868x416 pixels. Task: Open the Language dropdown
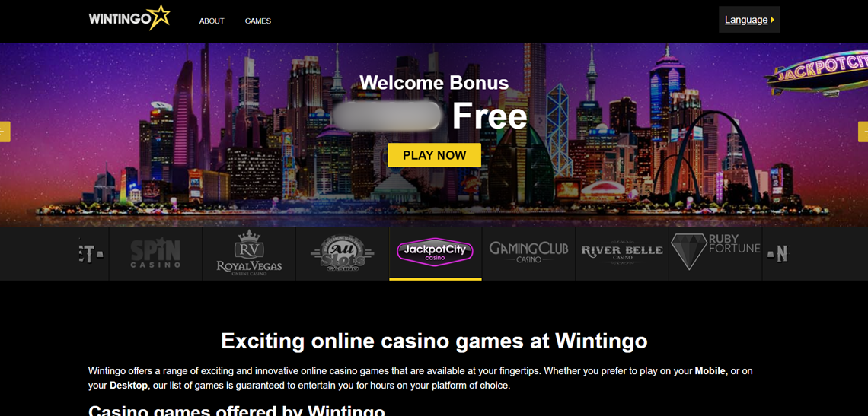[x=749, y=19]
